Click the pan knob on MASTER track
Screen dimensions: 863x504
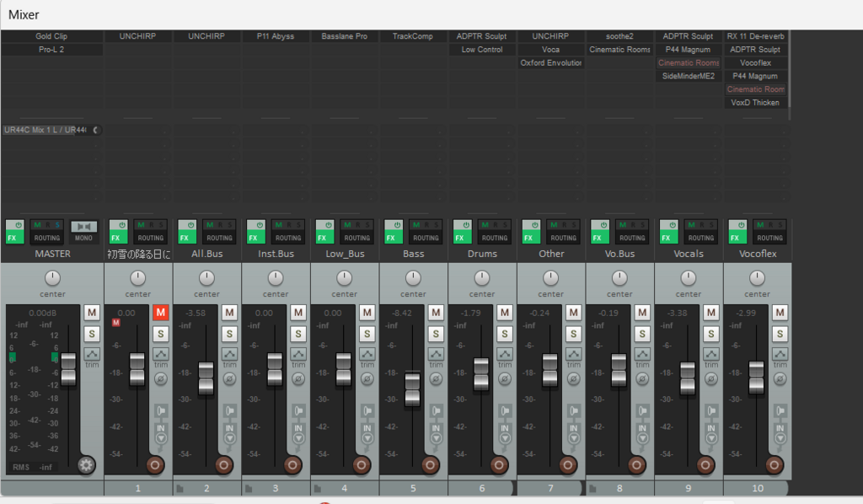click(52, 278)
